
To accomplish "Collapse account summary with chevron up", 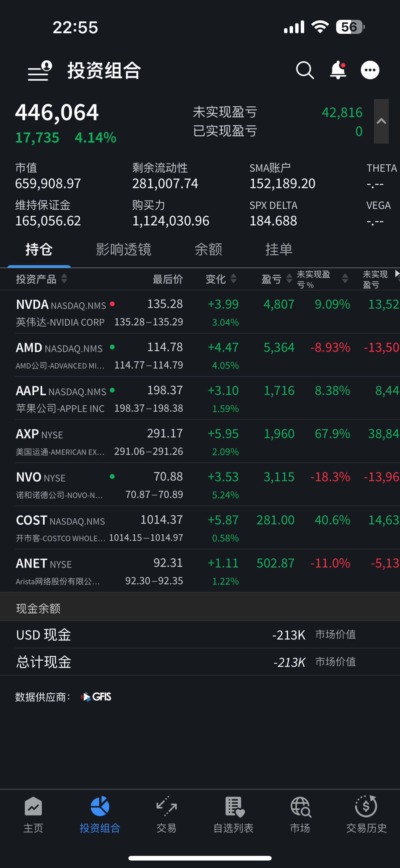I will pos(381,121).
